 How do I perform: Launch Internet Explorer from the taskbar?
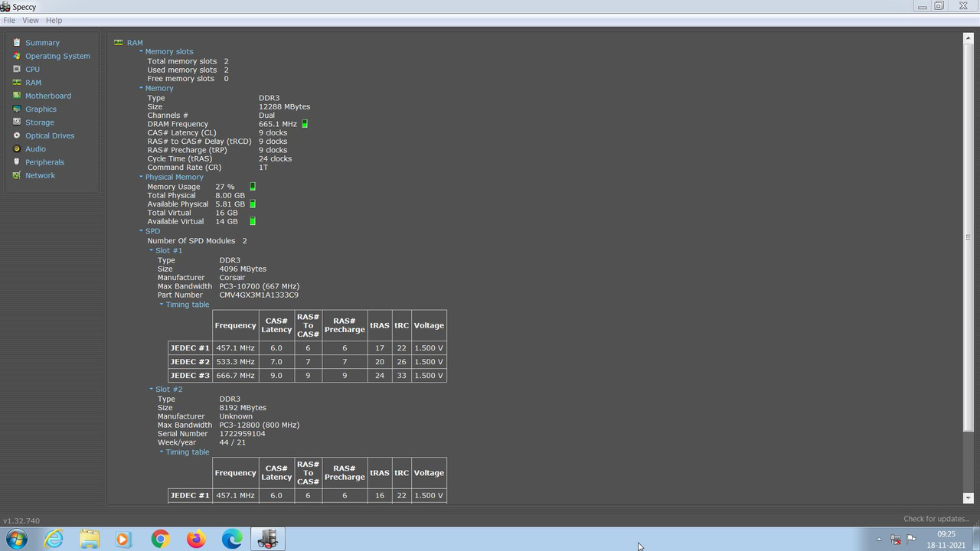tap(54, 539)
